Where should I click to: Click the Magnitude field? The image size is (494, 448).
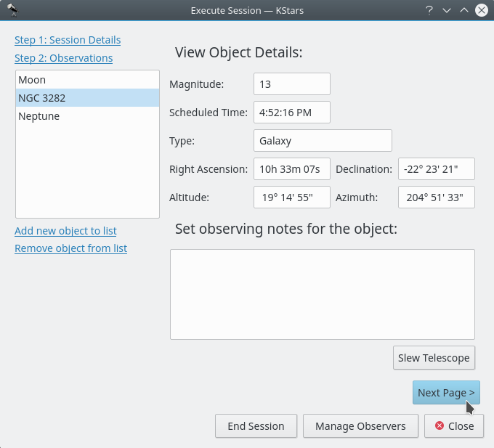pyautogui.click(x=291, y=84)
